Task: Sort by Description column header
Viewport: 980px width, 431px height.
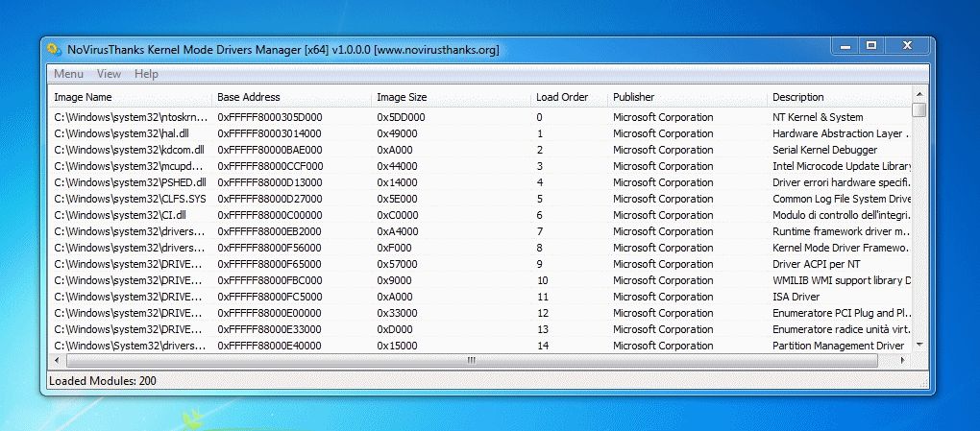Action: (840, 97)
